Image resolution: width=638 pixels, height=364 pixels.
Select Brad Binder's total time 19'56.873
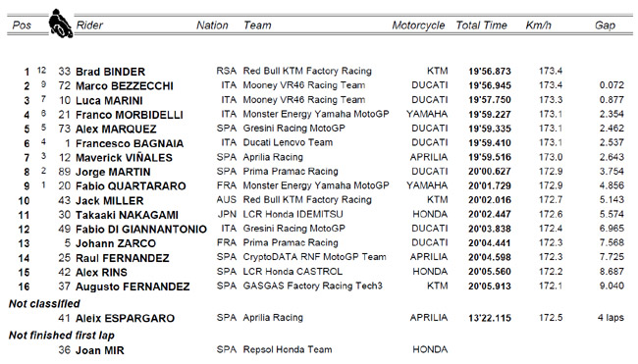[x=490, y=72]
